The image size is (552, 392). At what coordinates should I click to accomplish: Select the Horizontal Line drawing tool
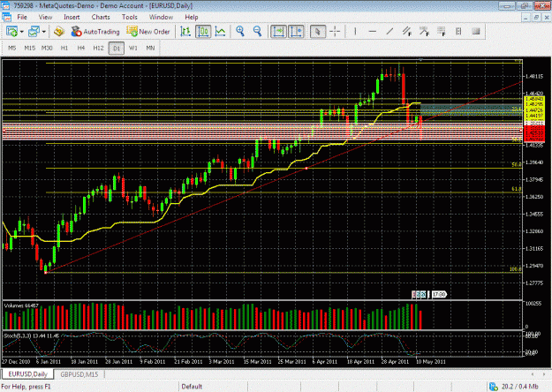coord(373,32)
